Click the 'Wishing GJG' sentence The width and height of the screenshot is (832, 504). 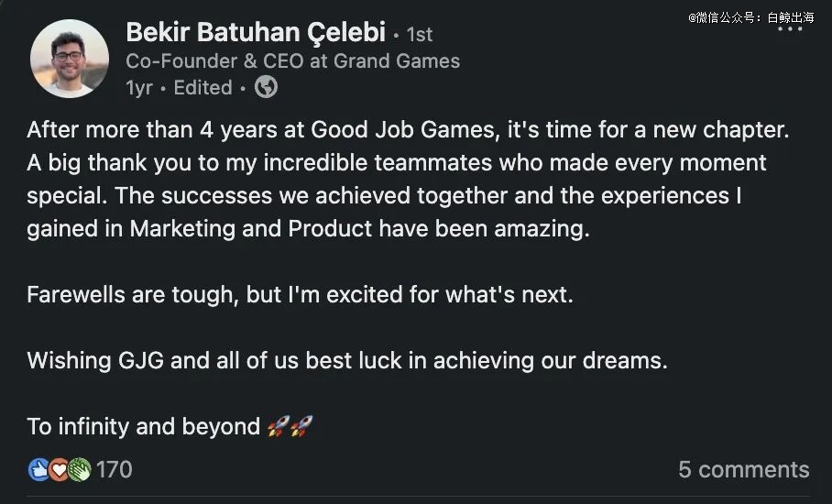click(x=346, y=360)
